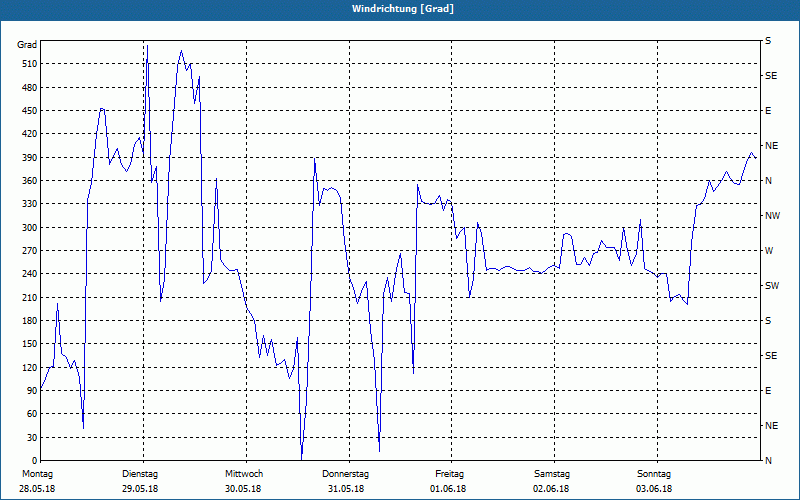Click the date 29.05.18
The width and height of the screenshot is (800, 500).
click(140, 489)
